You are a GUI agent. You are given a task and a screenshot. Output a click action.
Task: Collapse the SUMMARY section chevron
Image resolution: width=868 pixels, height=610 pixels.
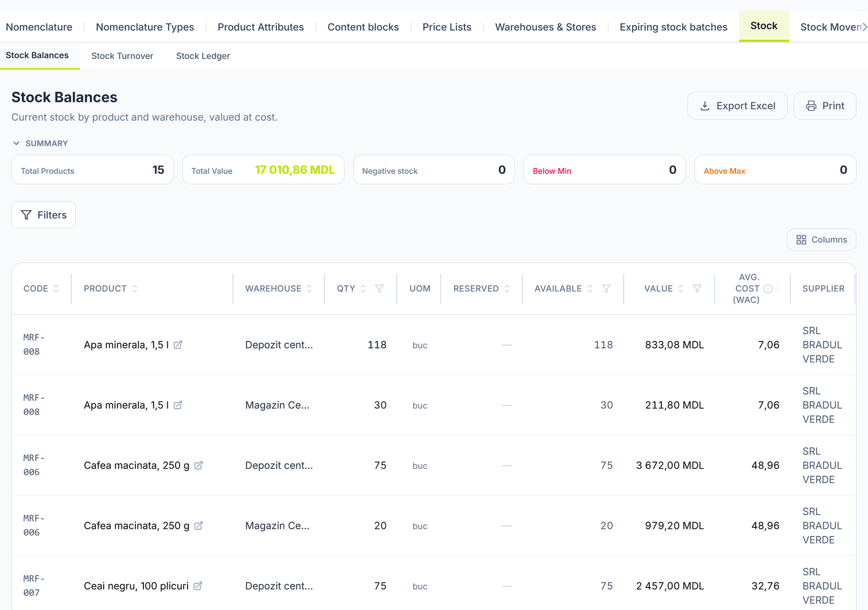(x=16, y=143)
